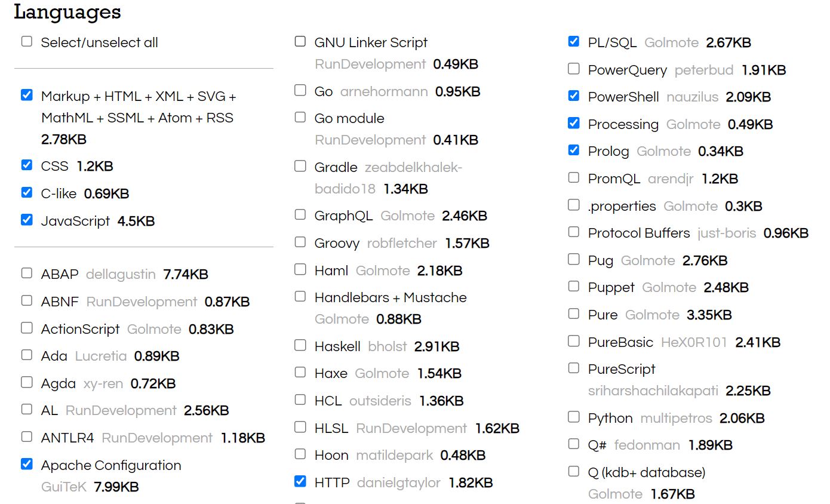Uncheck the CSS language checkbox
Viewport: 830px width, 504px height.
[27, 165]
